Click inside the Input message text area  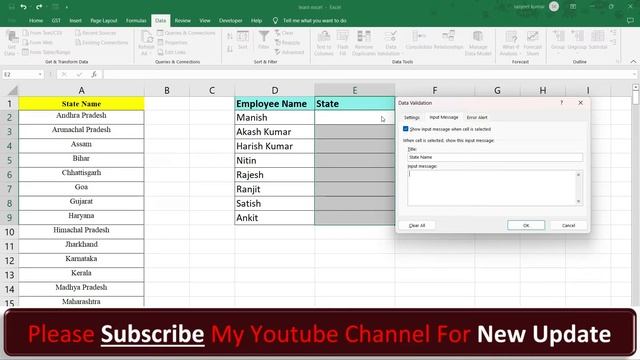pos(491,188)
